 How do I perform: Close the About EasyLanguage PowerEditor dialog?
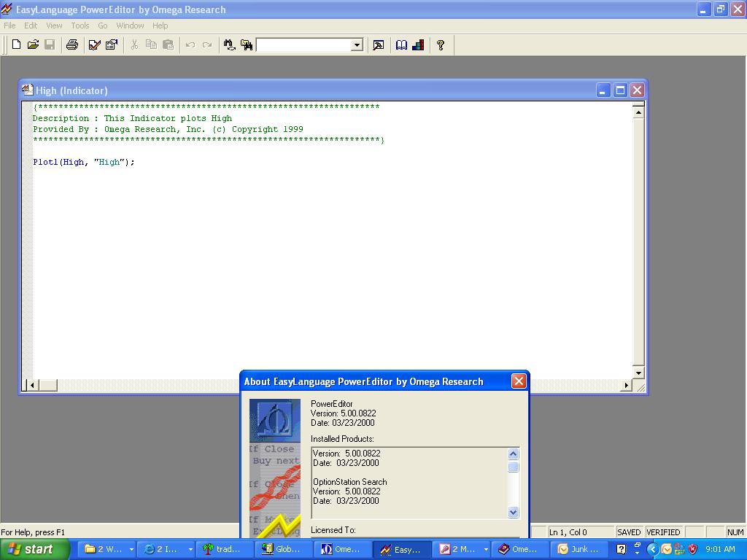click(519, 381)
